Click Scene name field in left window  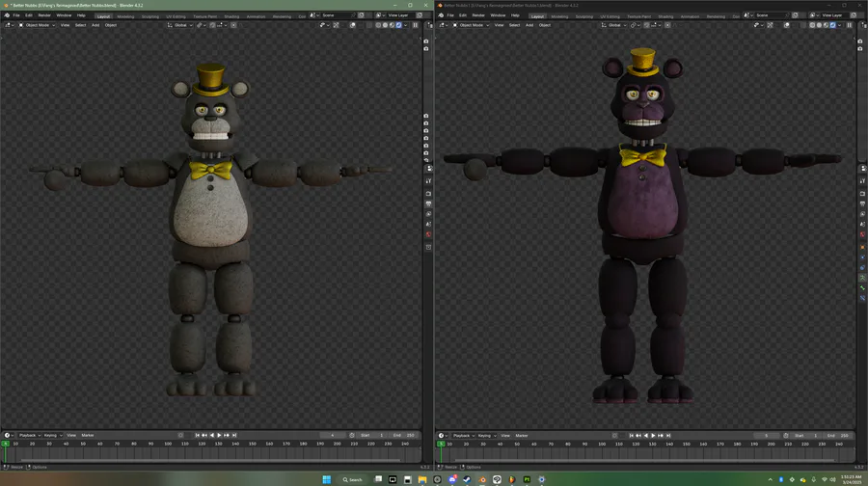click(x=337, y=15)
